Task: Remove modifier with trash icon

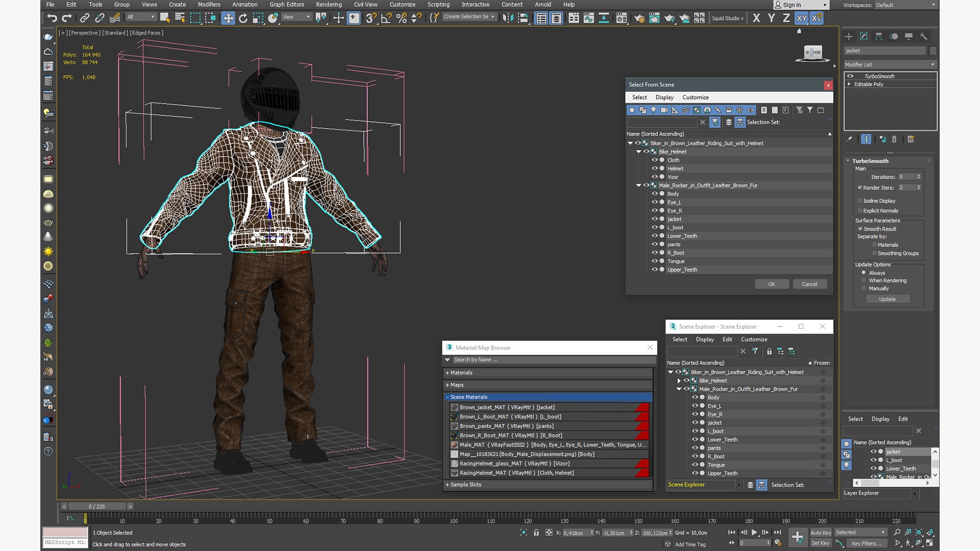Action: 894,139
